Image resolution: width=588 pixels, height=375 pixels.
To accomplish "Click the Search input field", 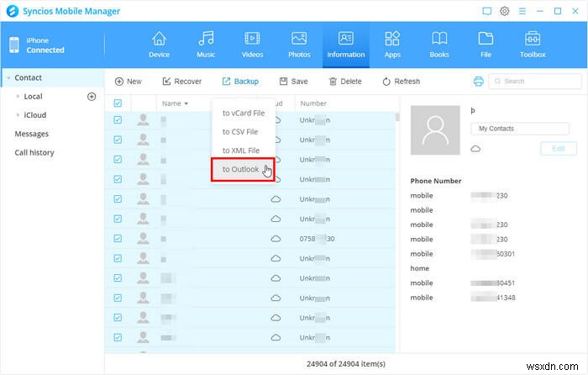I will click(x=535, y=81).
